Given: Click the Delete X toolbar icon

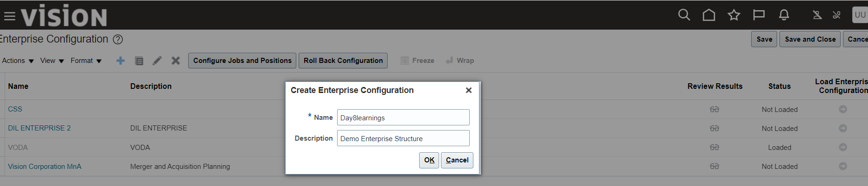Looking at the screenshot, I should [x=176, y=61].
